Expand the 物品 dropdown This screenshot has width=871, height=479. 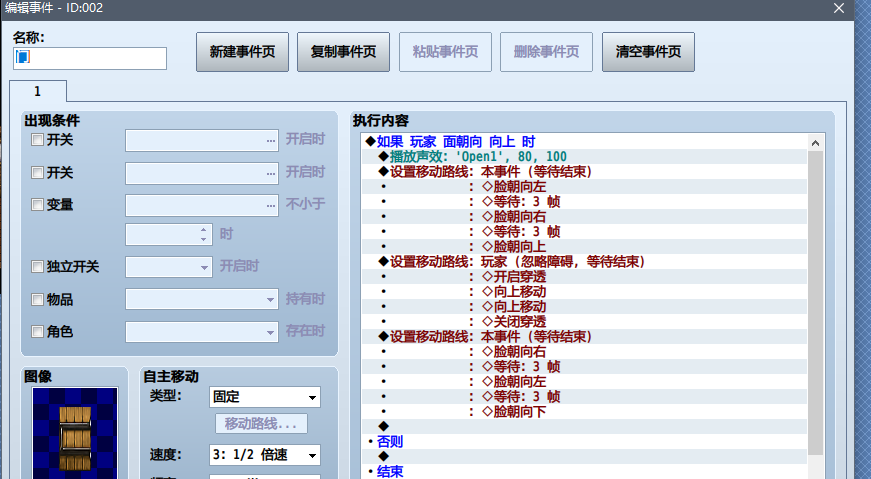point(202,300)
